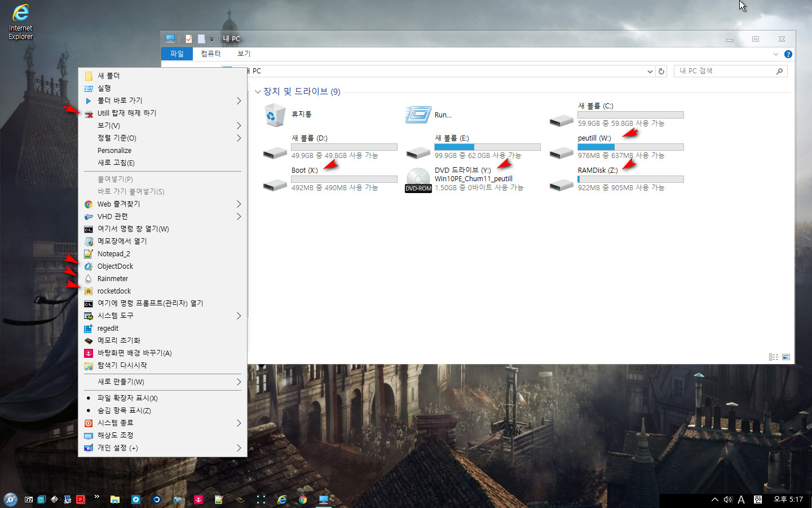This screenshot has width=812, height=508.
Task: Toggle 파일 확장자 표시(X) option
Action: 162,398
